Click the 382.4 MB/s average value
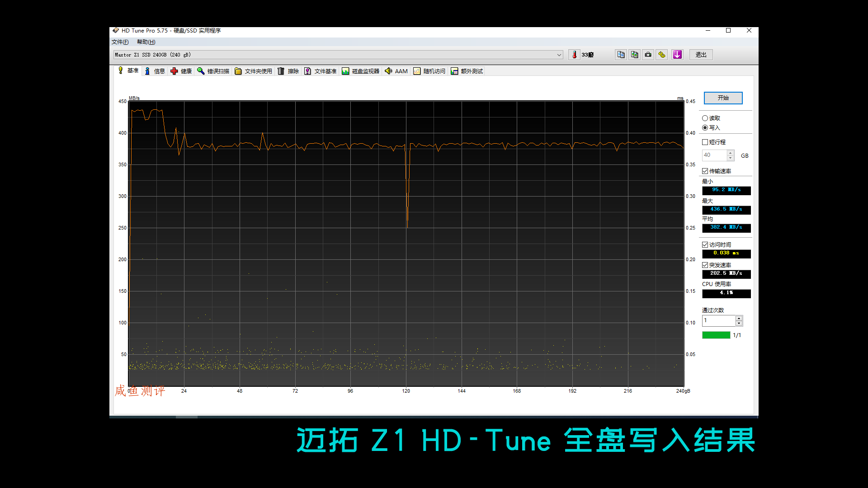 (726, 228)
